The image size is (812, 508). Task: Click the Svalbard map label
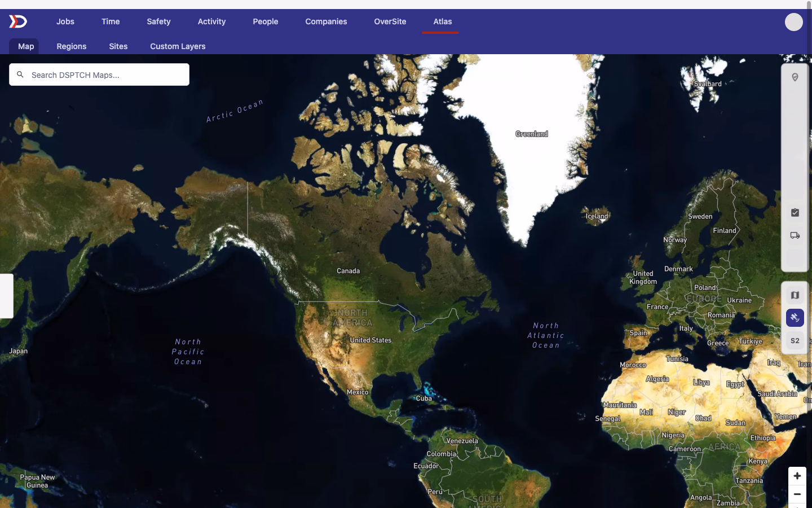[x=708, y=84]
